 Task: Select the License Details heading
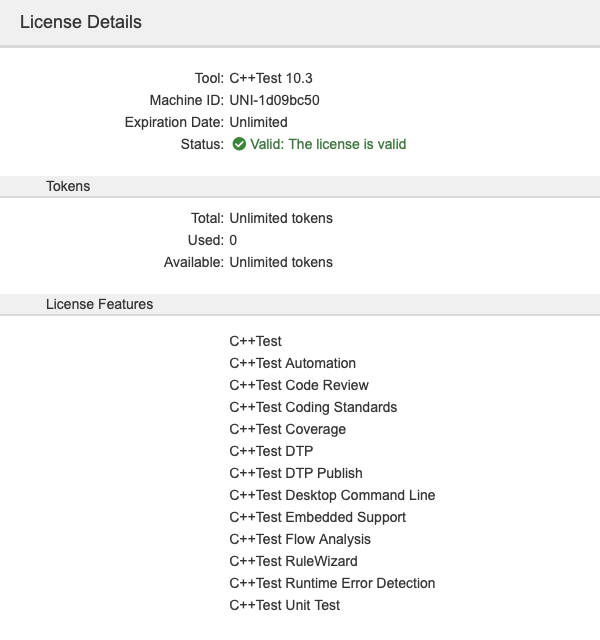coord(81,22)
